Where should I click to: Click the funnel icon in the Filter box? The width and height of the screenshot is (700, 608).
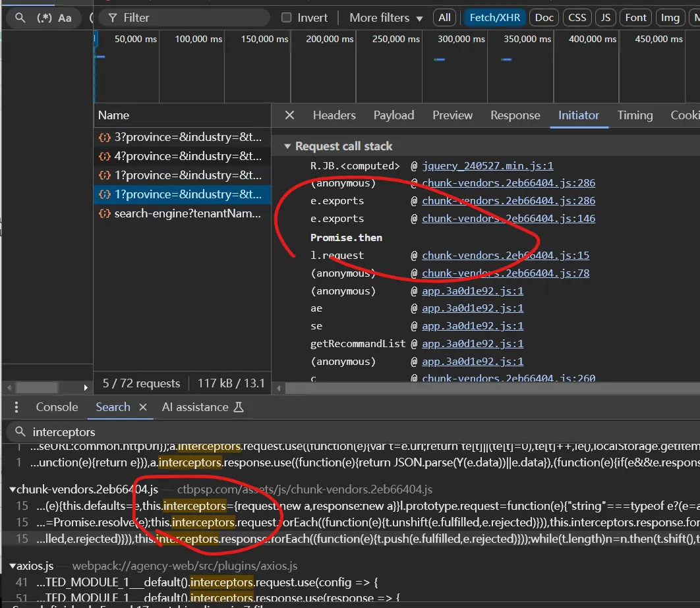pos(113,18)
